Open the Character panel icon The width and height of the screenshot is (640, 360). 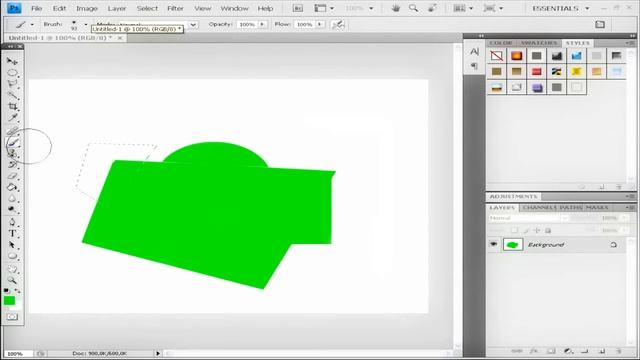474,52
